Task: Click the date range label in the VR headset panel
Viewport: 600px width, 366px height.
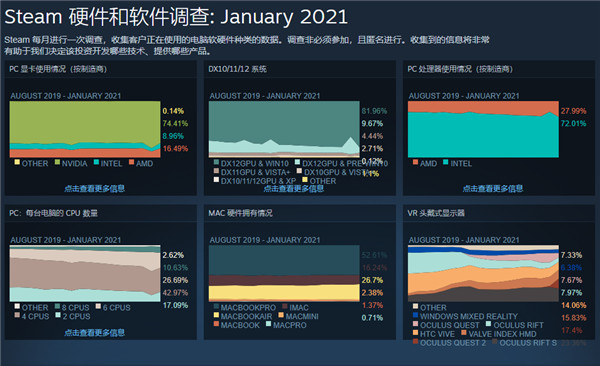Action: pyautogui.click(x=464, y=240)
